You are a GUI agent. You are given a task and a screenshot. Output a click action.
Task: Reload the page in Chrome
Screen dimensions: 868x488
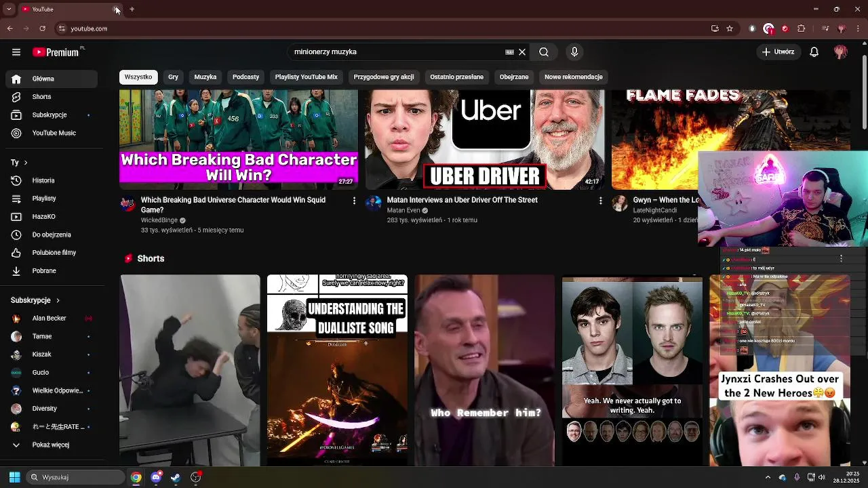click(42, 28)
